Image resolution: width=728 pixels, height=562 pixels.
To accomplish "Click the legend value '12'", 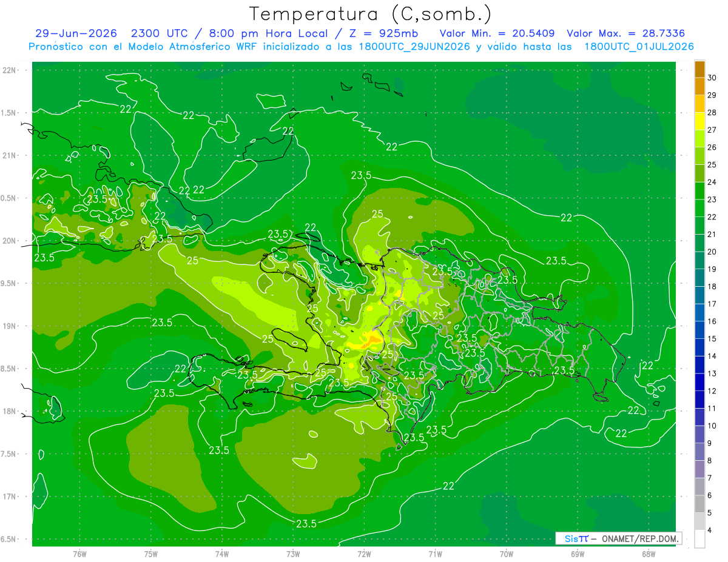I will [x=713, y=392].
